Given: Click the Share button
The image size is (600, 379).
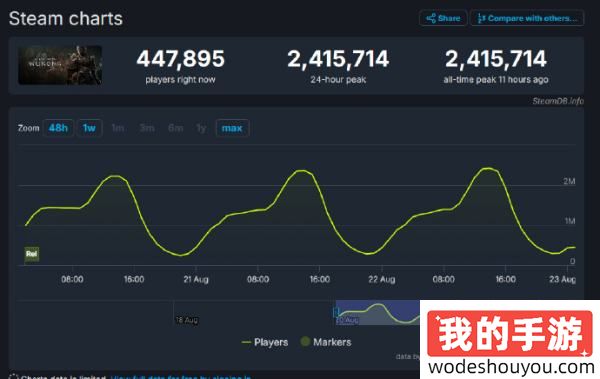Looking at the screenshot, I should click(443, 18).
